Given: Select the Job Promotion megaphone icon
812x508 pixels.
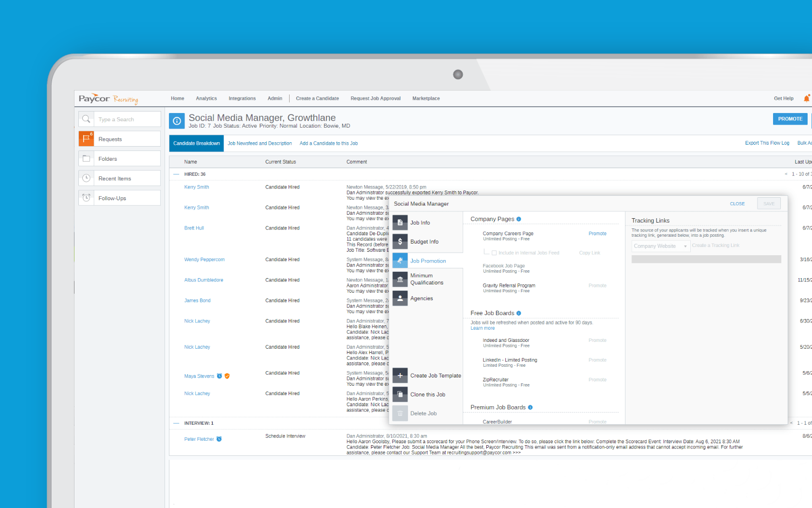Looking at the screenshot, I should [400, 261].
